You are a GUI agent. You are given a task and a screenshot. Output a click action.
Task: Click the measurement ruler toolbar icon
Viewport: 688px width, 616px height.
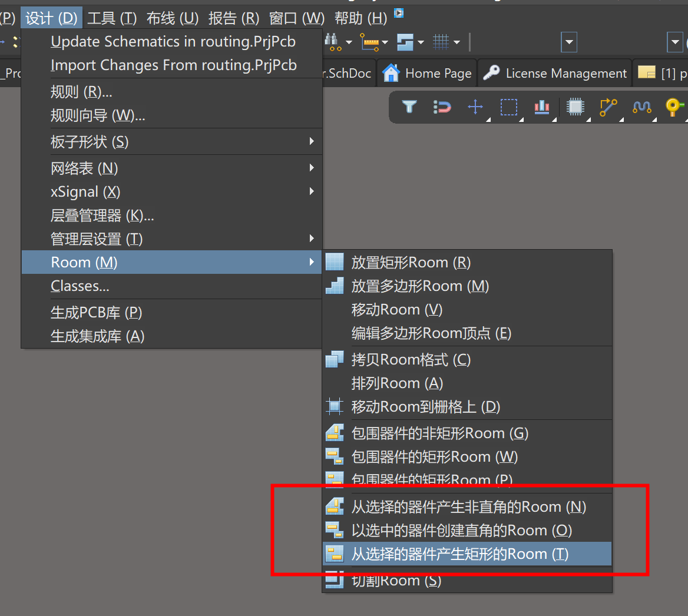[x=370, y=42]
